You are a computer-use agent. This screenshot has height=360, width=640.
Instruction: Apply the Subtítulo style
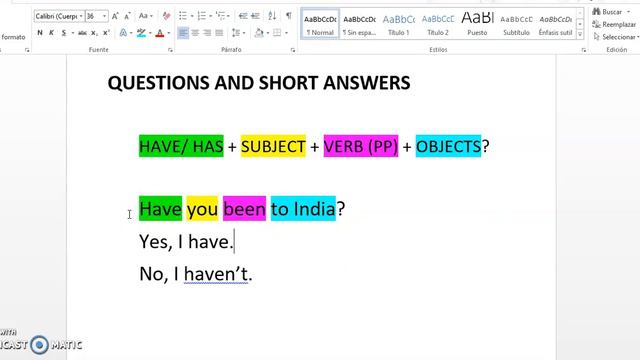pos(516,24)
